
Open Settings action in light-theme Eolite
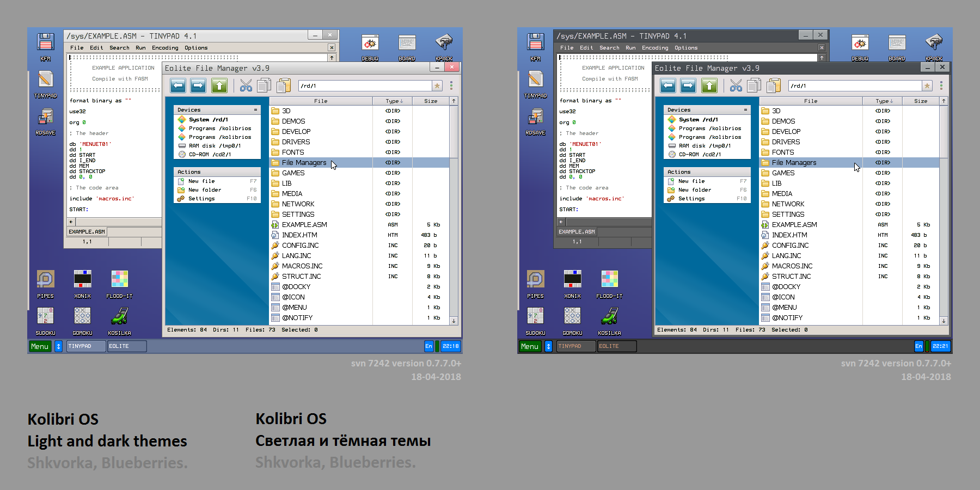pos(217,199)
